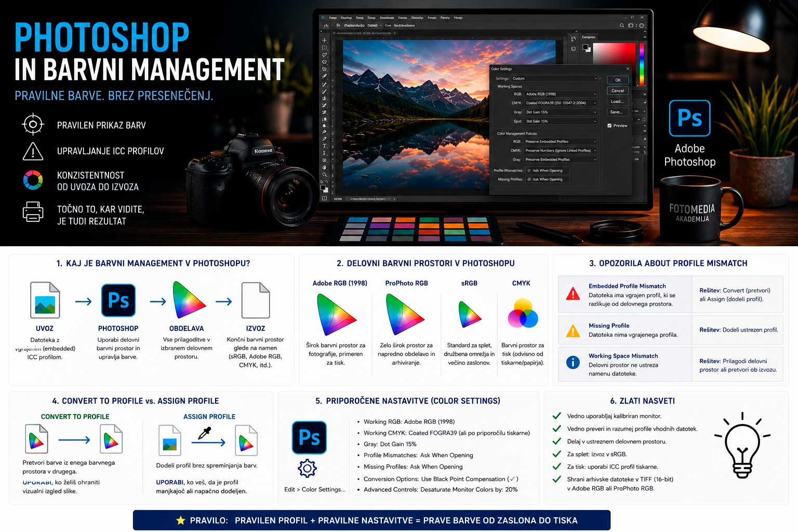Click yellow warning triangle for Missing Profile
This screenshot has width=798, height=532.
573,330
